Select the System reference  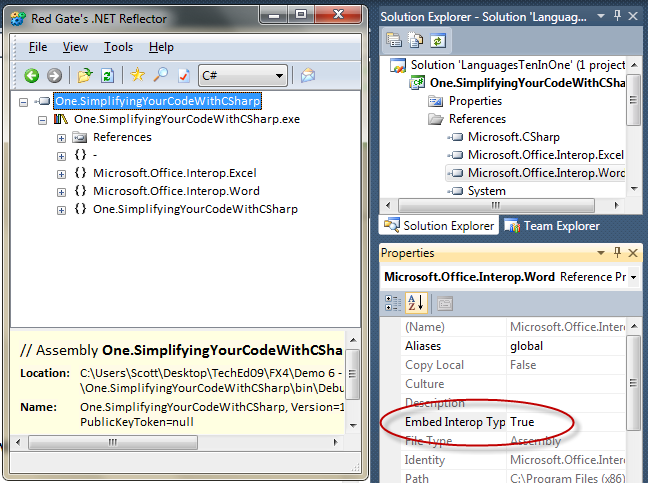pyautogui.click(x=486, y=191)
